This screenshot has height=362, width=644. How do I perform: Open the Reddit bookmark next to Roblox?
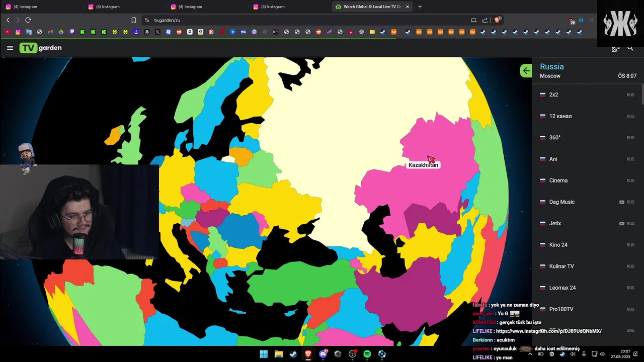pos(179,32)
